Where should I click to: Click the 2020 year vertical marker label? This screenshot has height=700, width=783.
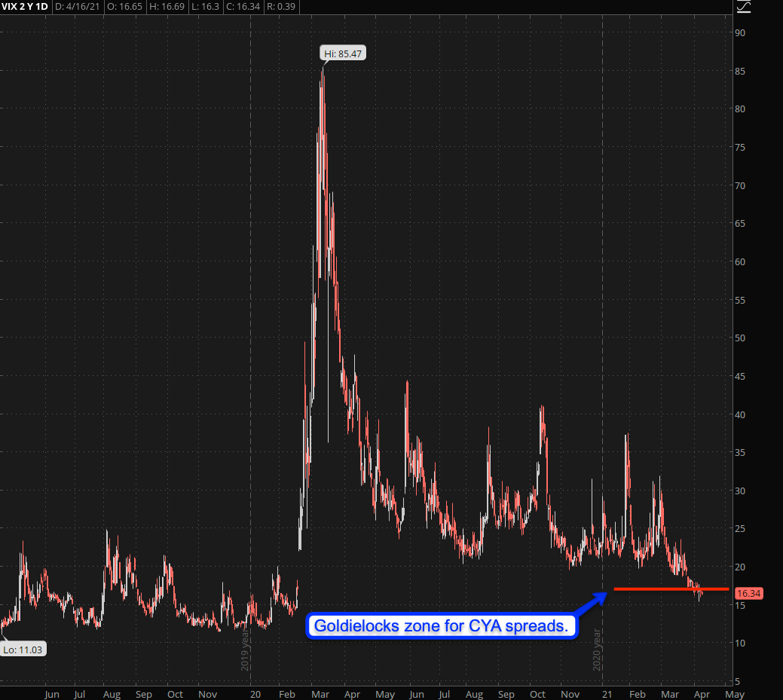[x=598, y=649]
